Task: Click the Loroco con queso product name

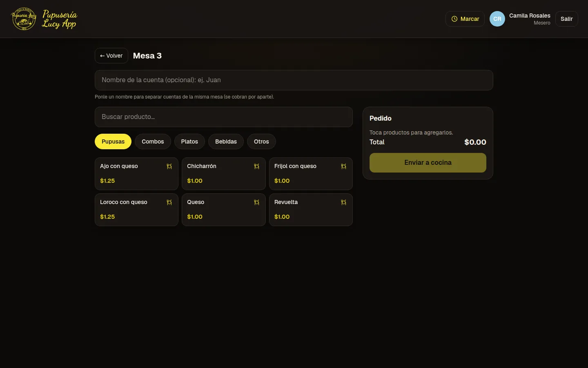Action: click(124, 202)
